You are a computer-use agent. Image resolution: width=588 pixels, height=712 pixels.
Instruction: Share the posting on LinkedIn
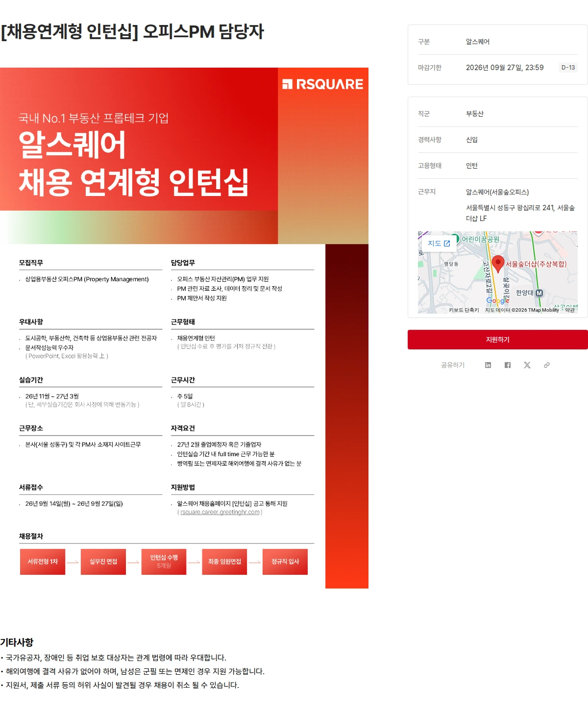[488, 365]
